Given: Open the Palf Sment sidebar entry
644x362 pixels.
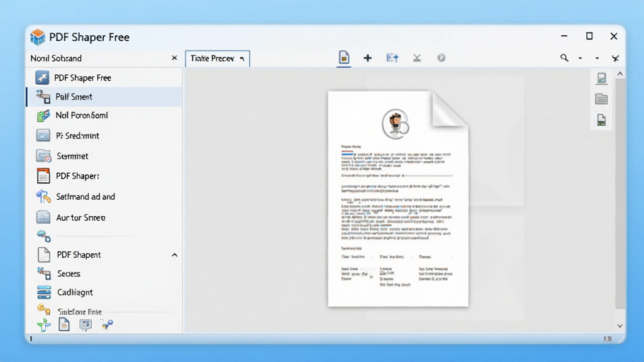Looking at the screenshot, I should point(104,97).
